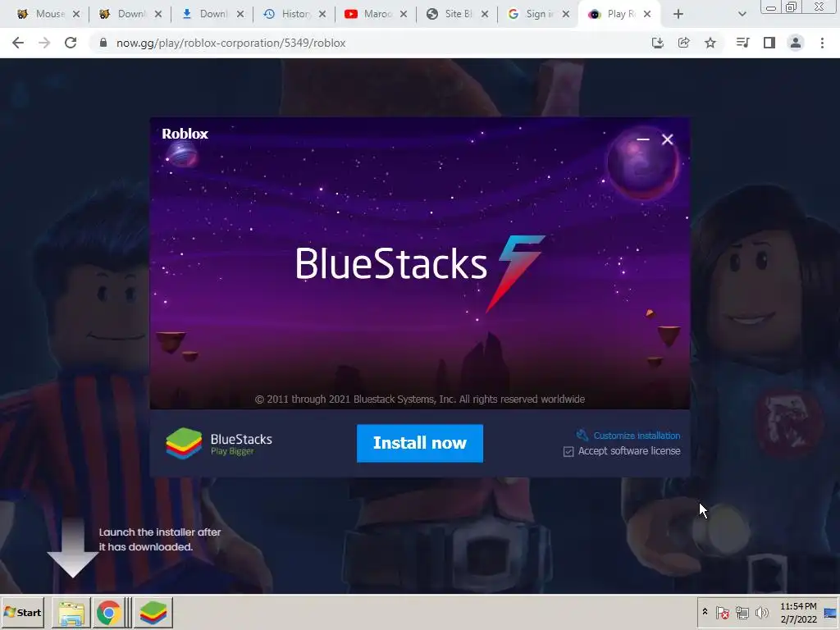This screenshot has width=840, height=630.
Task: Click the padlock site info icon
Action: click(103, 43)
